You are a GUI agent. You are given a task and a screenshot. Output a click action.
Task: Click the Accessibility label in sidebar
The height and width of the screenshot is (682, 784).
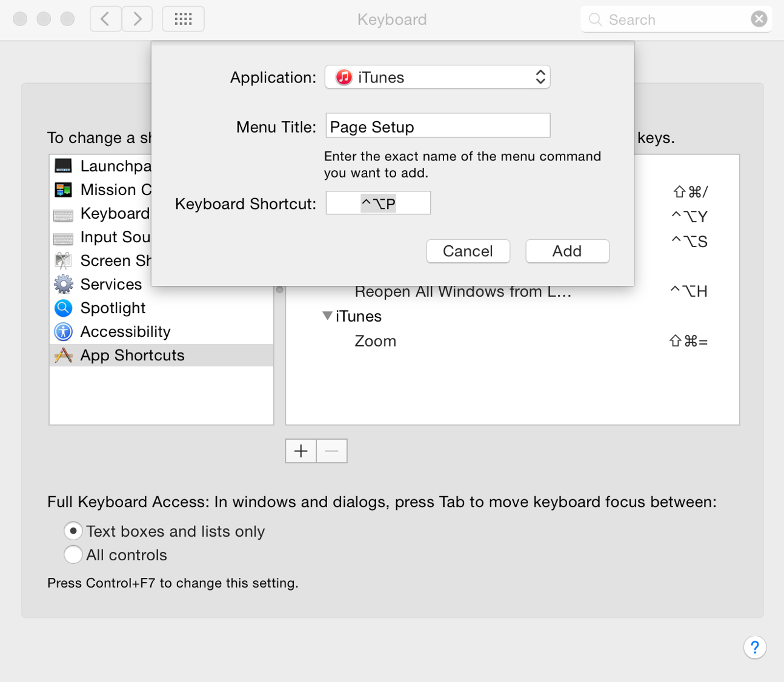(125, 331)
